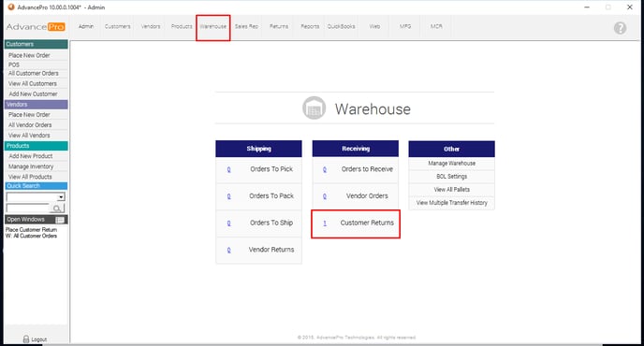Click the AdvancePro logo
Image resolution: width=644 pixels, height=346 pixels.
point(36,27)
